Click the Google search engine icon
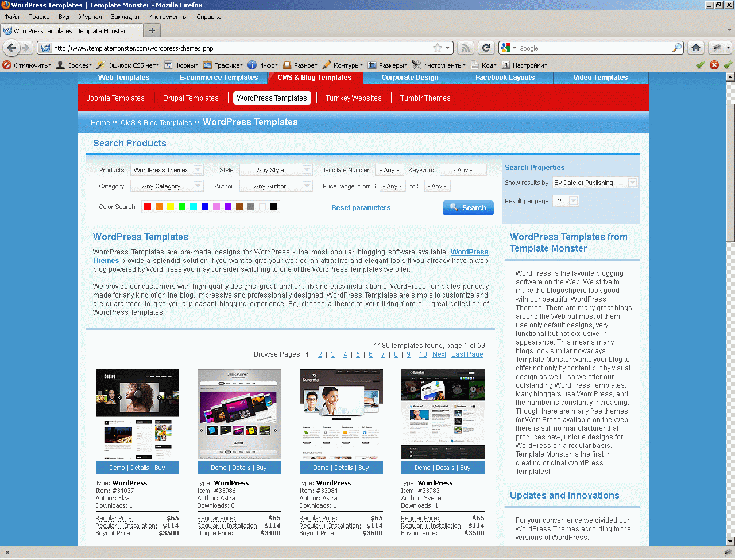 (506, 48)
